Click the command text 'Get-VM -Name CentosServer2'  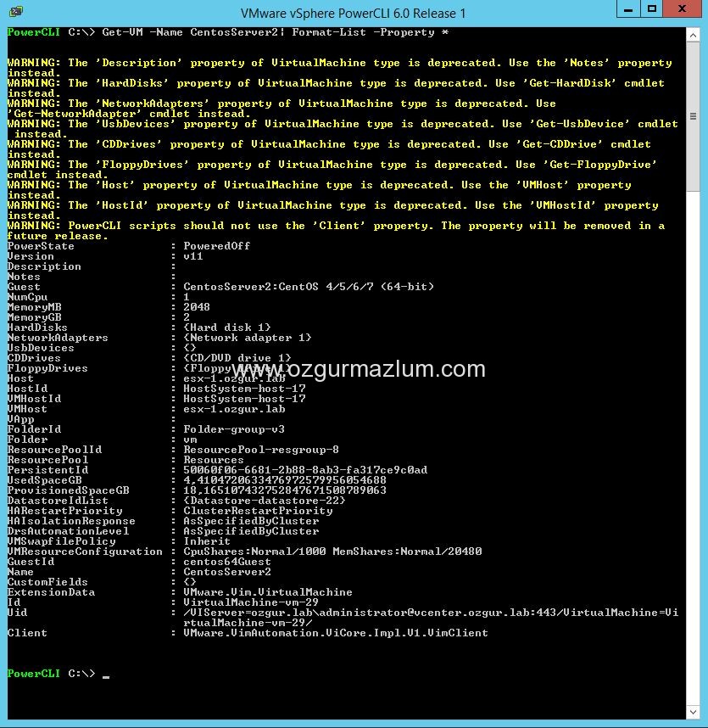point(190,32)
